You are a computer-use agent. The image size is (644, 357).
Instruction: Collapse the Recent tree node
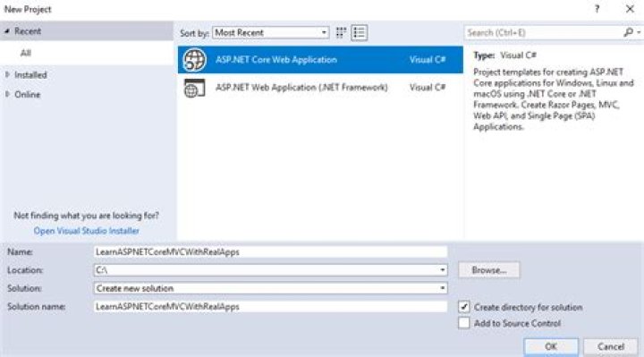[7, 31]
